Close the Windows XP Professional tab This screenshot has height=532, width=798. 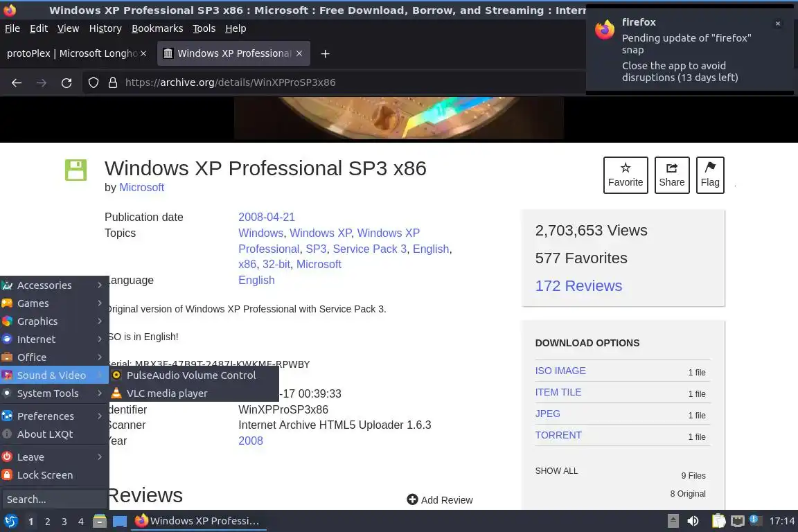(299, 53)
